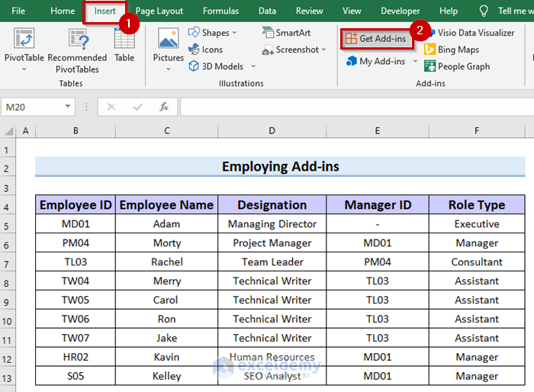Click inside the formula bar
This screenshot has width=534, height=392.
tap(351, 108)
